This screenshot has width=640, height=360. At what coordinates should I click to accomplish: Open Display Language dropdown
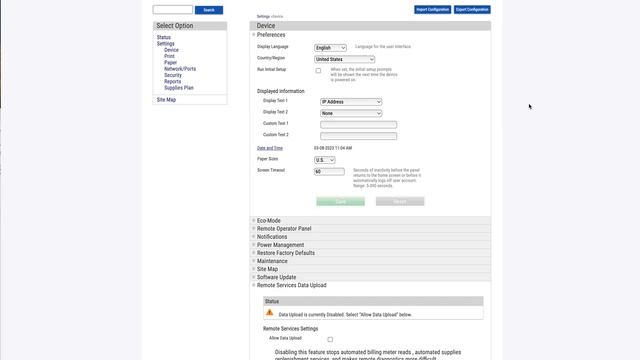(x=330, y=48)
